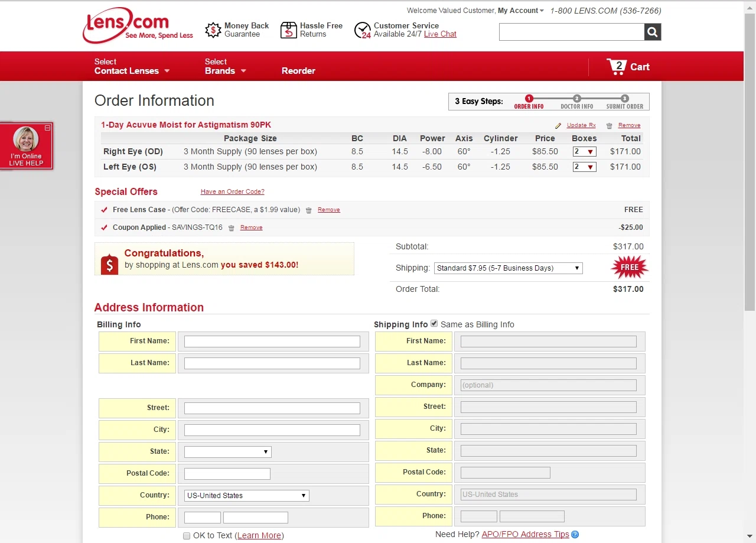Viewport: 756px width, 543px height.
Task: Open the billing State dropdown
Action: click(x=227, y=452)
